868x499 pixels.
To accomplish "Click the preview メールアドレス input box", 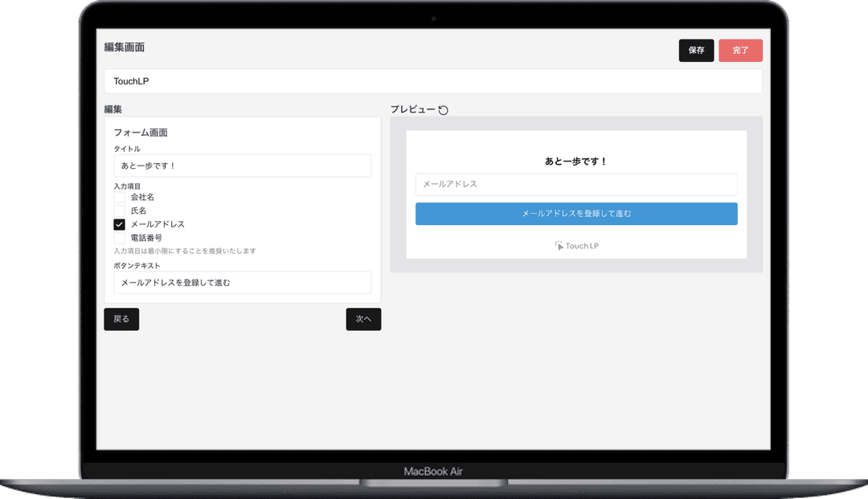I will pos(575,184).
